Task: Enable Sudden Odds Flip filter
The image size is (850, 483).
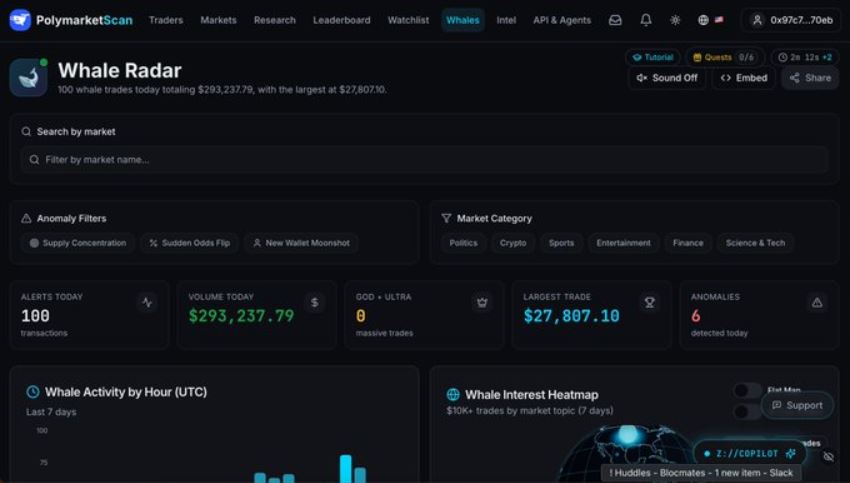Action: [x=190, y=243]
